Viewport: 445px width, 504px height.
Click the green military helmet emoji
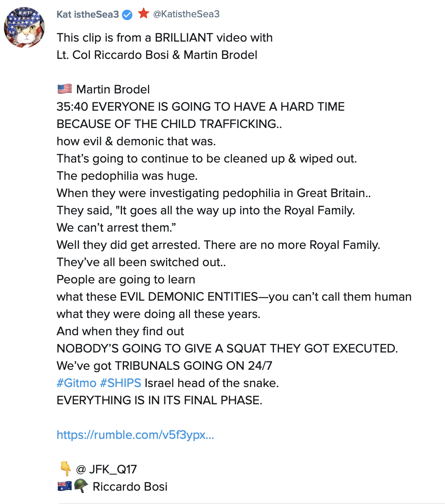pyautogui.click(x=81, y=486)
